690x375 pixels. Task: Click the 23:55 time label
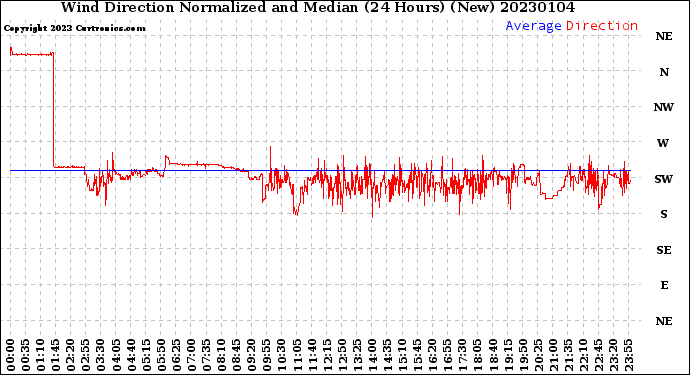(x=628, y=355)
